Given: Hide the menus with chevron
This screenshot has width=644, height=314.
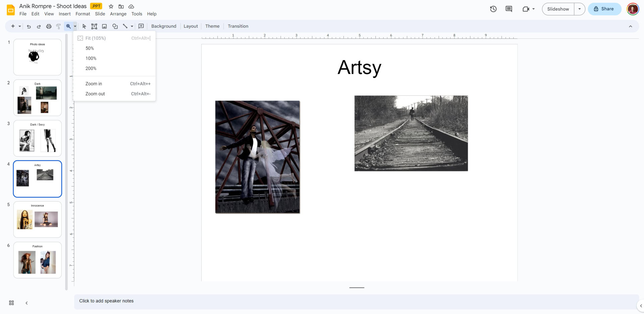Looking at the screenshot, I should [630, 26].
